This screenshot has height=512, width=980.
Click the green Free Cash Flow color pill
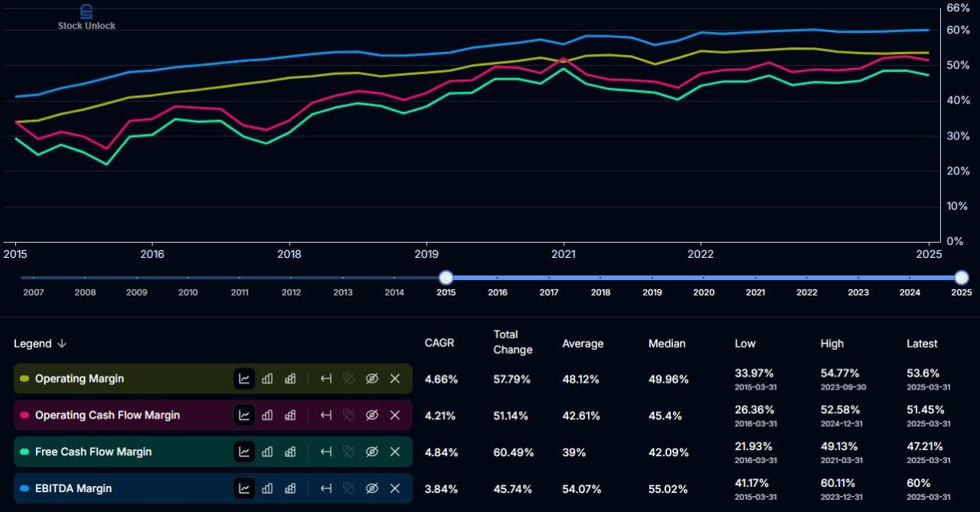tap(24, 452)
